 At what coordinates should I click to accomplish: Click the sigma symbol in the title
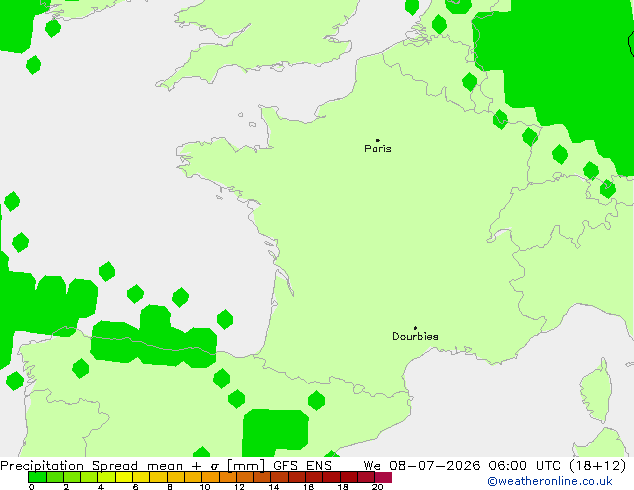pyautogui.click(x=215, y=466)
